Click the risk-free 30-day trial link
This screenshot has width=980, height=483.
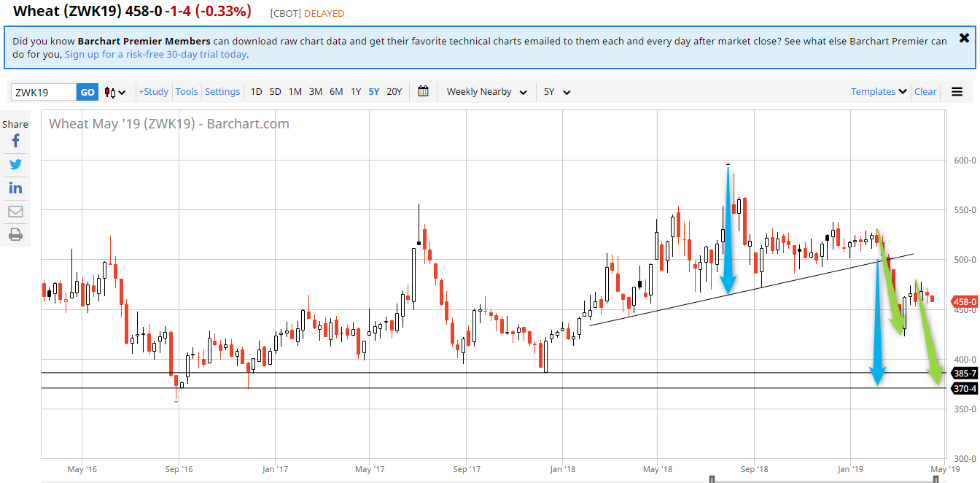coord(155,54)
